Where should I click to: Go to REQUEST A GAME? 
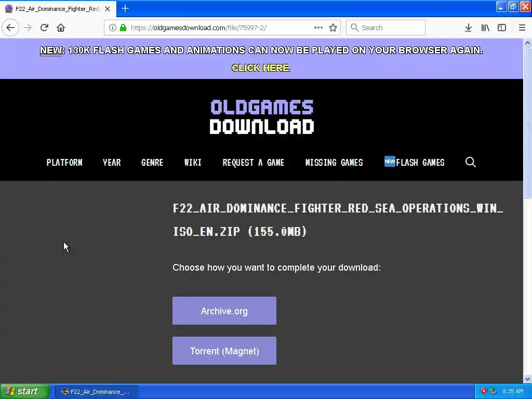pos(253,163)
